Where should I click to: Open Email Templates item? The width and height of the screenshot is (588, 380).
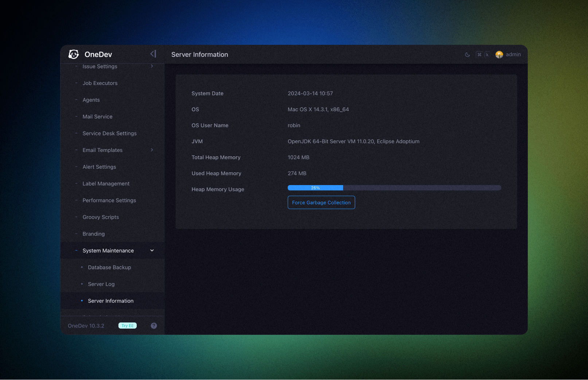102,150
